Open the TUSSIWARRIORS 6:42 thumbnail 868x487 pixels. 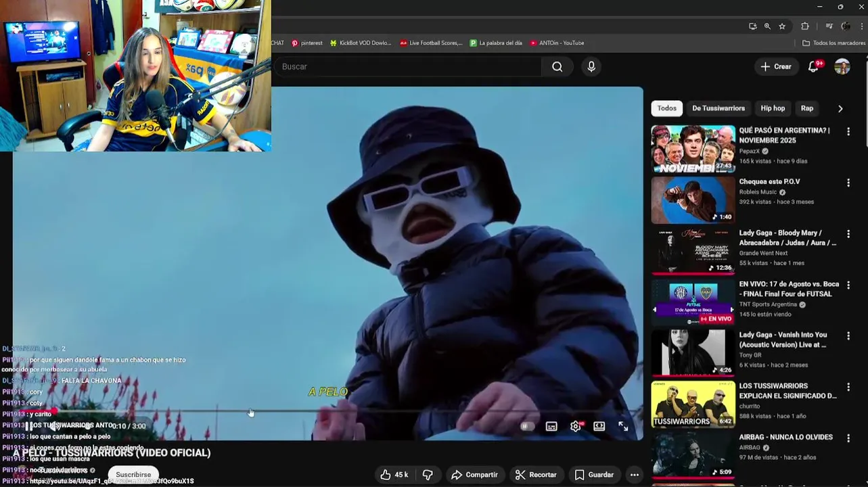pyautogui.click(x=693, y=404)
